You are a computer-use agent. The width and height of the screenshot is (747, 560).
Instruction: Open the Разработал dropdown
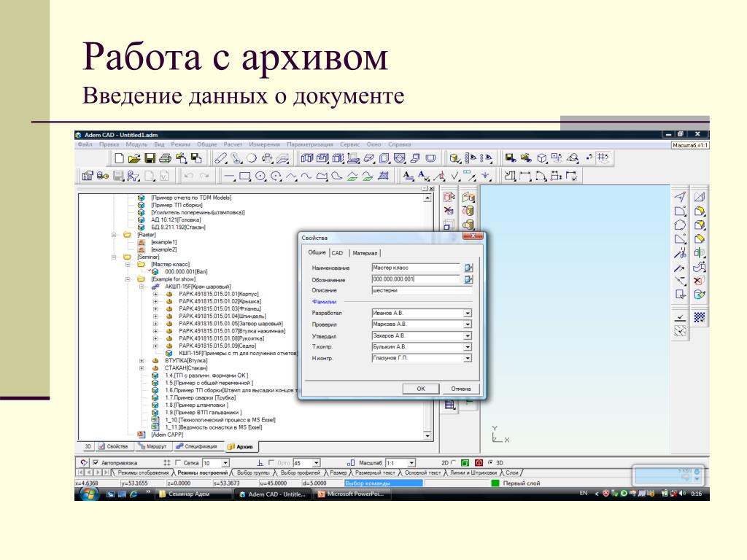[x=468, y=314]
